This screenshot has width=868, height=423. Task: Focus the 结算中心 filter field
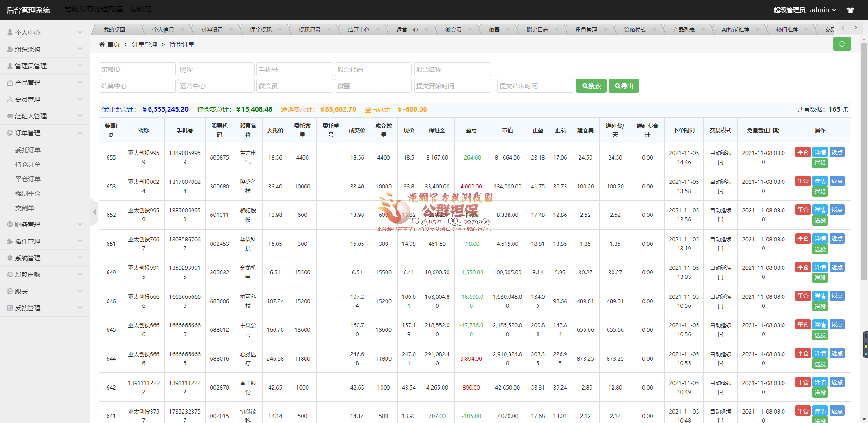137,86
